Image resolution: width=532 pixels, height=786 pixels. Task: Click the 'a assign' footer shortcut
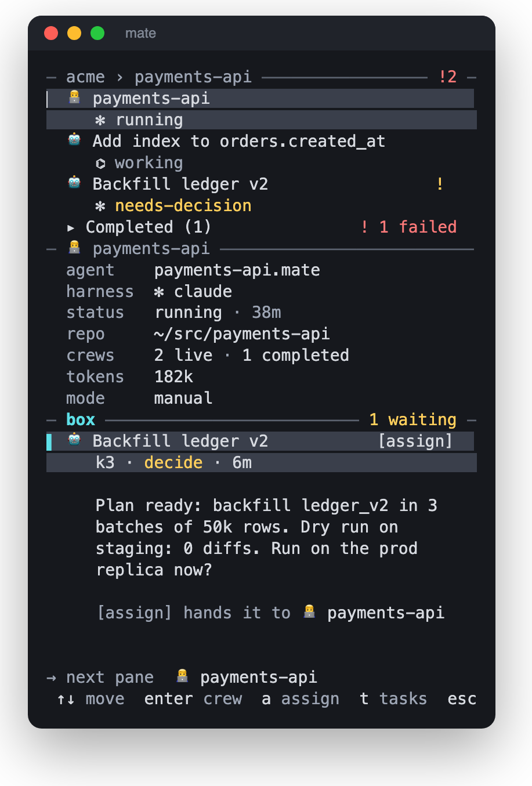point(301,699)
